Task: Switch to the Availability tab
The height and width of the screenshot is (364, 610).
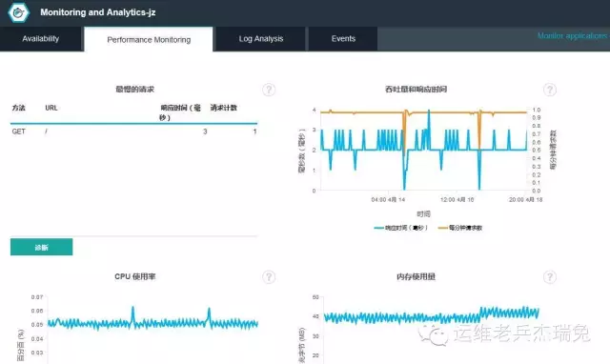Action: click(x=40, y=39)
